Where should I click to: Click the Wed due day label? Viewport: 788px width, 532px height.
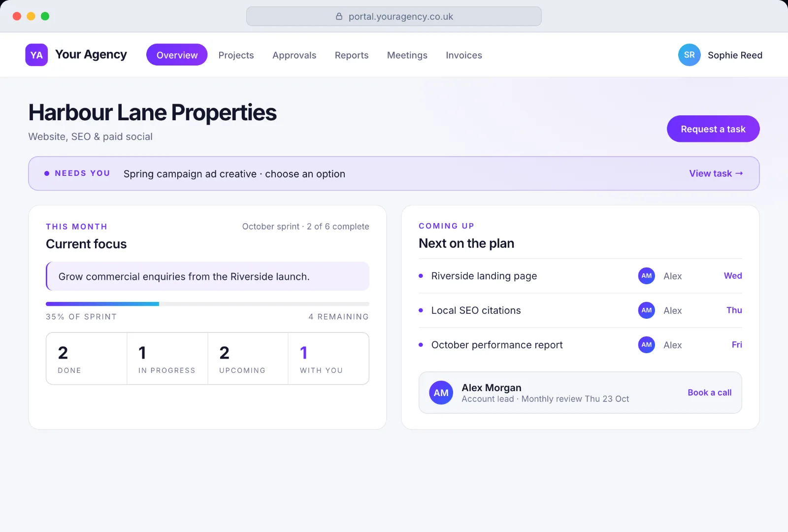[x=733, y=276]
